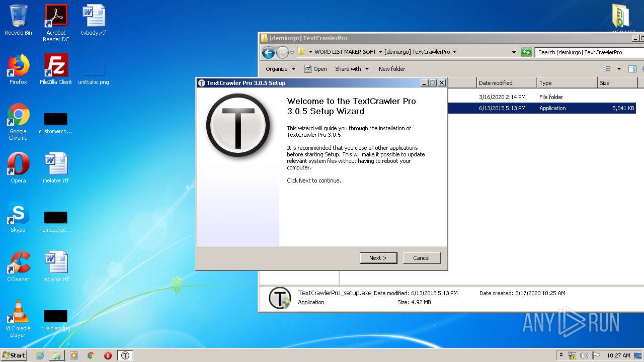This screenshot has height=362, width=644.
Task: Click Opera icon in taskbar
Action: tap(108, 355)
